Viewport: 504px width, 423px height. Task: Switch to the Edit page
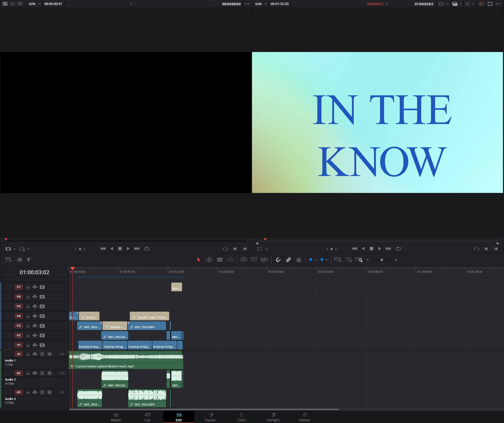179,417
